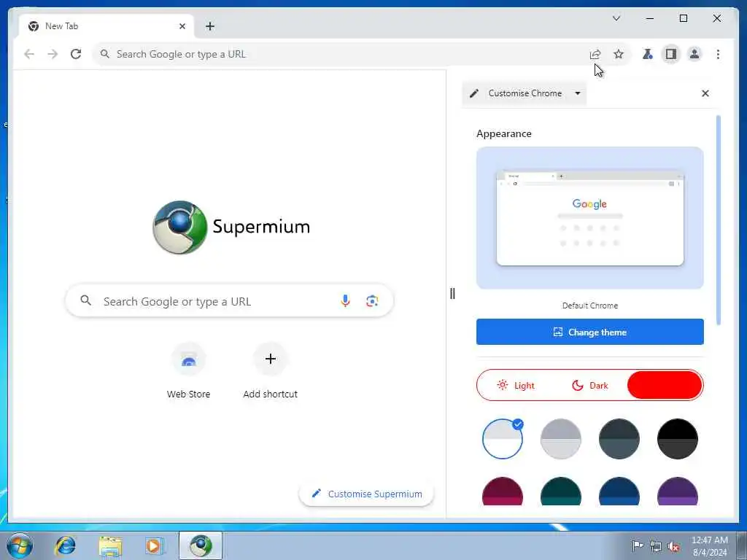Pick the dark teal colour swatch
Image resolution: width=747 pixels, height=560 pixels.
[x=561, y=491]
